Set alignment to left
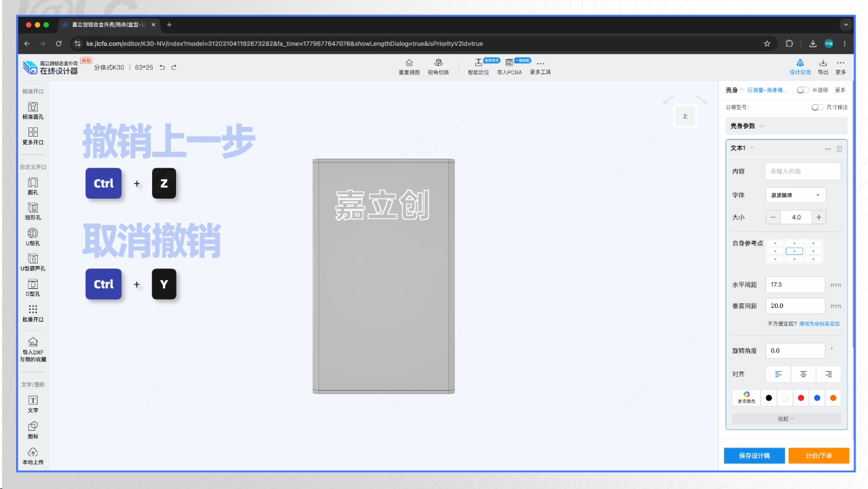The image size is (868, 489). pyautogui.click(x=778, y=374)
